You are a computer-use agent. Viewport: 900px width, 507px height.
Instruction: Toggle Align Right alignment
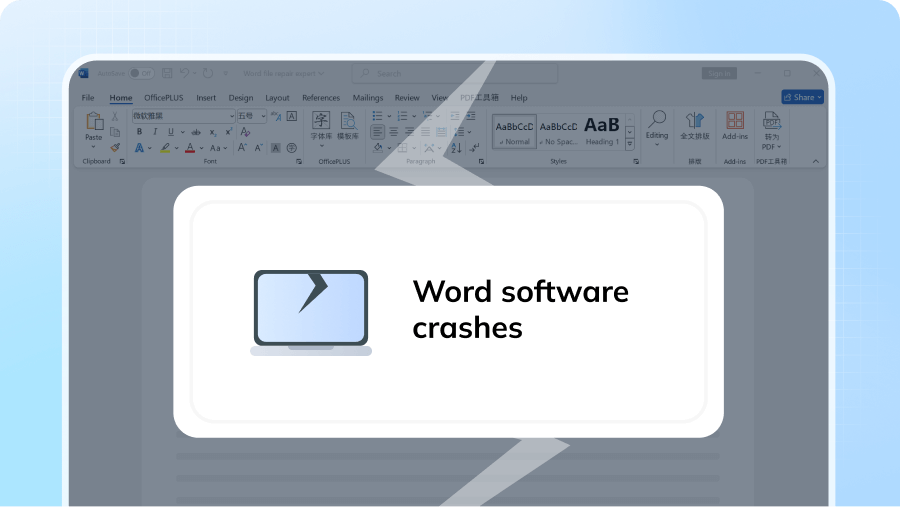pyautogui.click(x=410, y=132)
